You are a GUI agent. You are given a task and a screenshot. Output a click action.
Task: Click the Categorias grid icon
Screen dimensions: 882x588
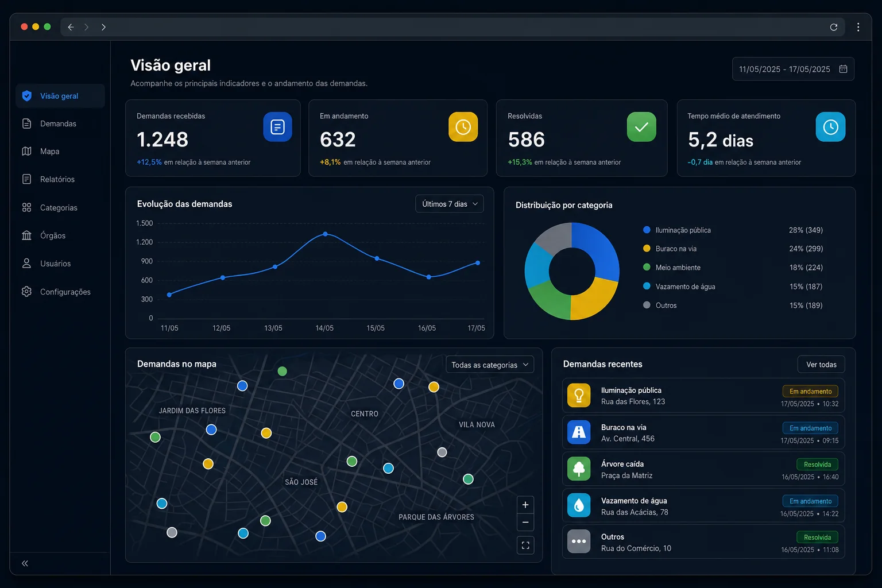point(26,207)
